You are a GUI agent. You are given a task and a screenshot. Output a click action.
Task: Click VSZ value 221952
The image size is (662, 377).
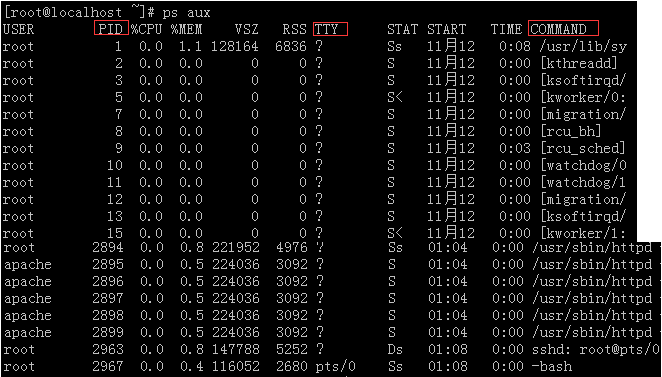pyautogui.click(x=236, y=247)
